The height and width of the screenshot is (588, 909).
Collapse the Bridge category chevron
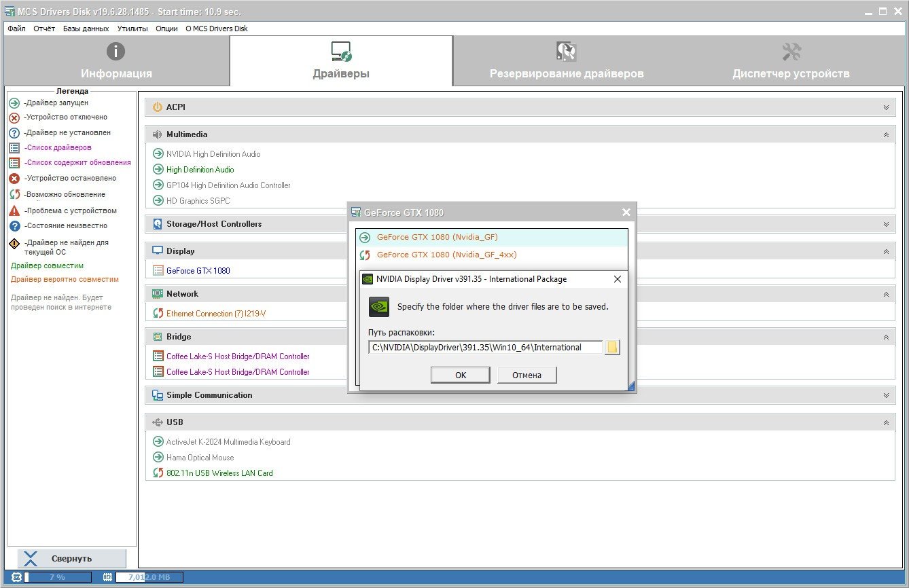point(886,337)
